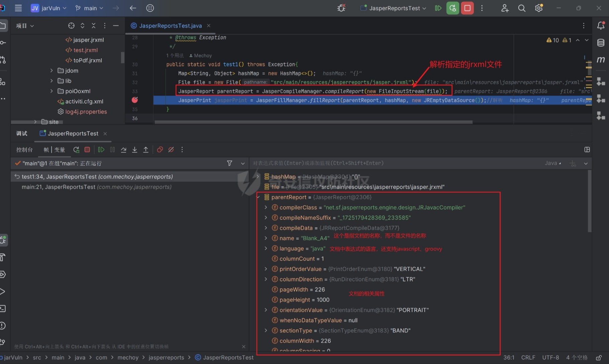Resume program in debug toolbar

[x=101, y=150]
